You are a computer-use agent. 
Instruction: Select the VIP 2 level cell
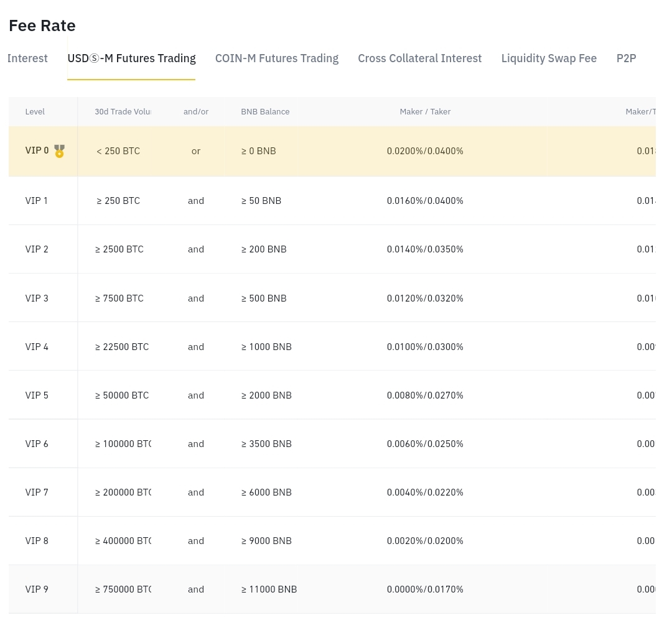[x=37, y=249]
